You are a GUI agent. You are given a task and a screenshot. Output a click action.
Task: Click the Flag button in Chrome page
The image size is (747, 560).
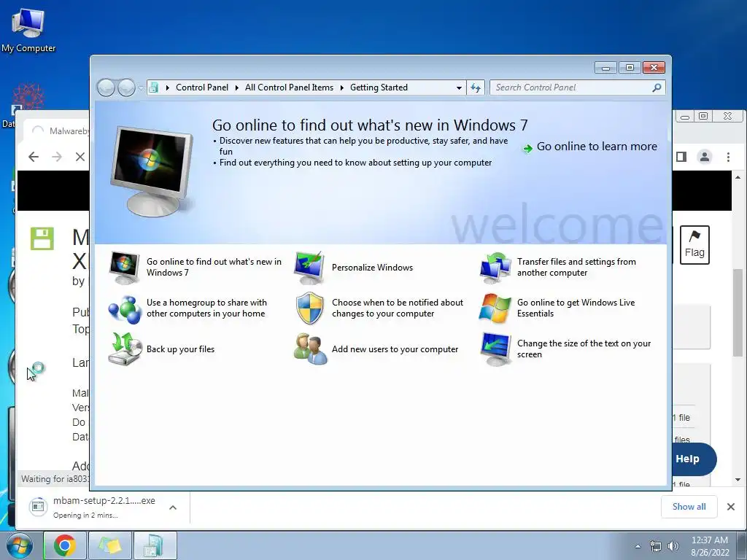coord(694,245)
